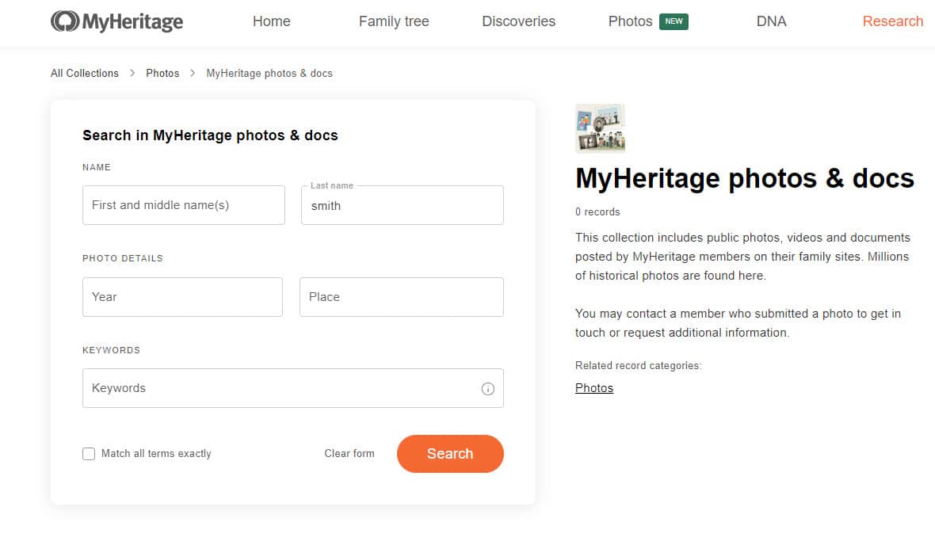Click the 'Related record categories:' label
The height and width of the screenshot is (560, 935).
click(x=638, y=366)
